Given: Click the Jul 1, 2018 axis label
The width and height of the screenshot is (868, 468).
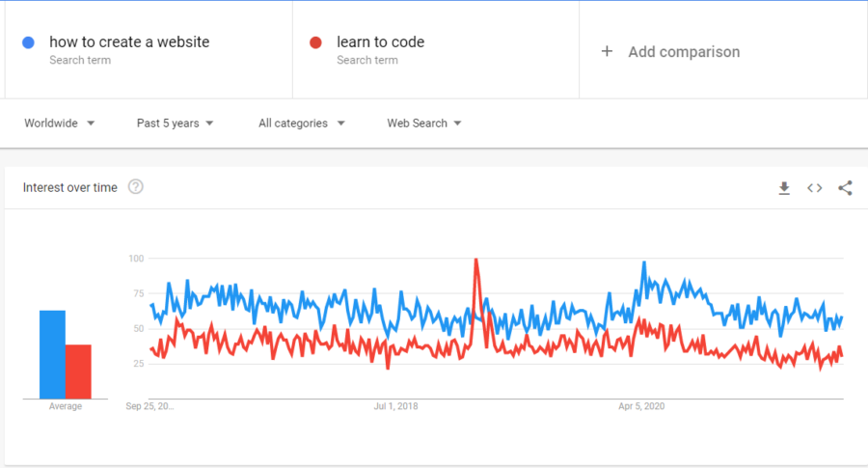Looking at the screenshot, I should pyautogui.click(x=395, y=406).
